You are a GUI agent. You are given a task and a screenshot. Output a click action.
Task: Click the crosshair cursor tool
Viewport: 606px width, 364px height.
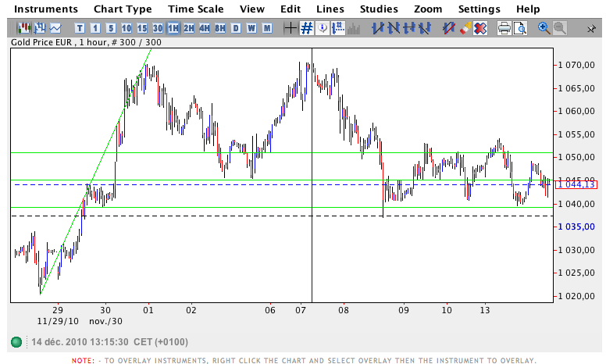coord(291,28)
